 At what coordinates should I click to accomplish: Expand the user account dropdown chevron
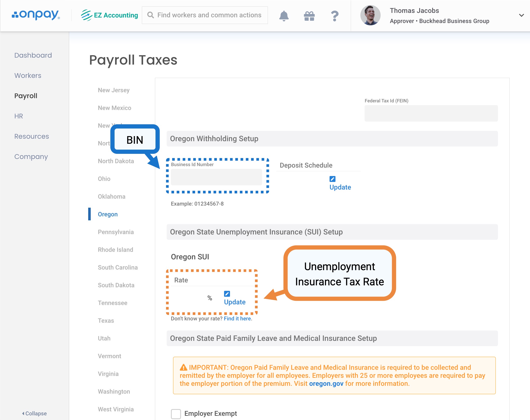click(521, 15)
